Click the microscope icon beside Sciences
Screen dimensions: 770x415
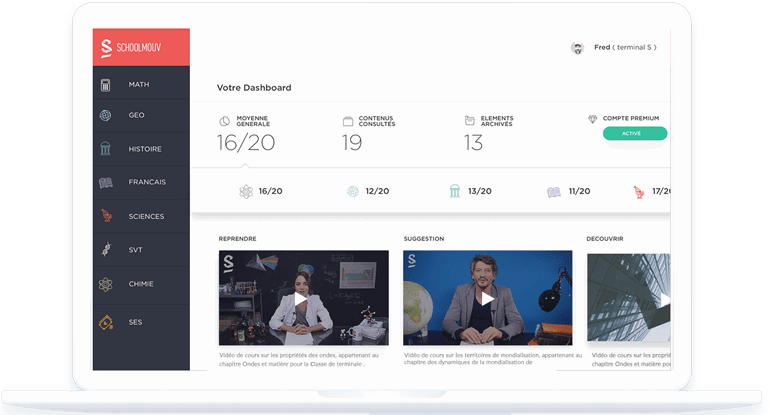(105, 216)
